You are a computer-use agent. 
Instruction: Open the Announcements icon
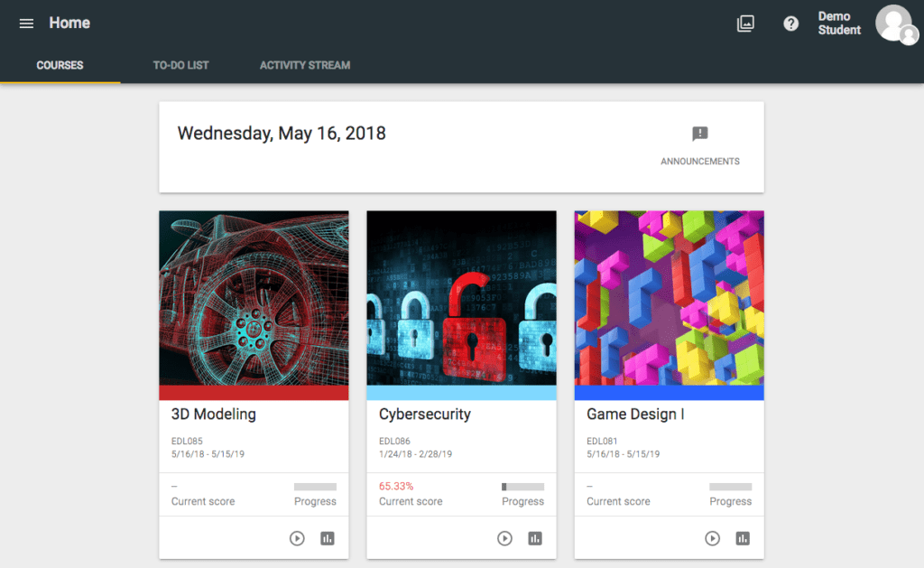click(x=699, y=135)
